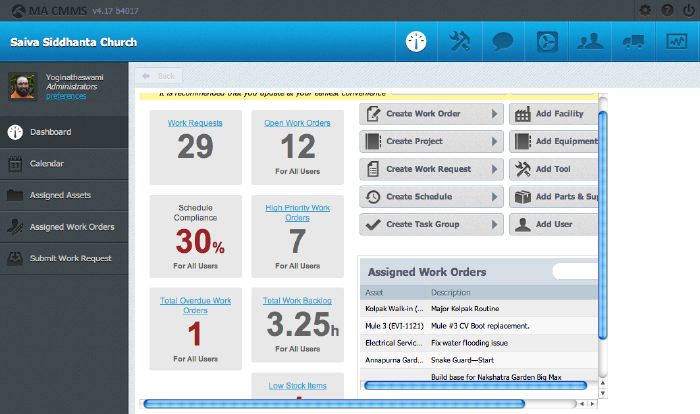Screen dimensions: 700x414
Task: Go to Submit Work Request in sidebar
Action: pyautogui.click(x=70, y=259)
